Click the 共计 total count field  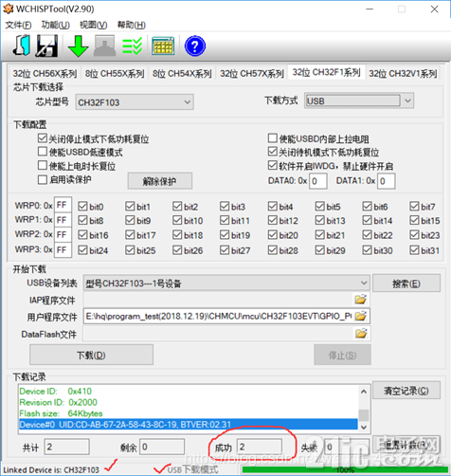tap(67, 447)
